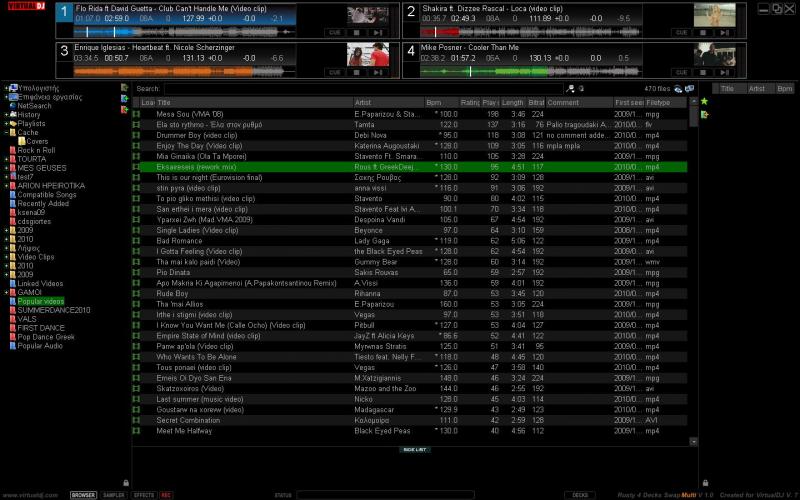Click the CUE button on deck 1
This screenshot has height=500, width=800.
[x=335, y=33]
